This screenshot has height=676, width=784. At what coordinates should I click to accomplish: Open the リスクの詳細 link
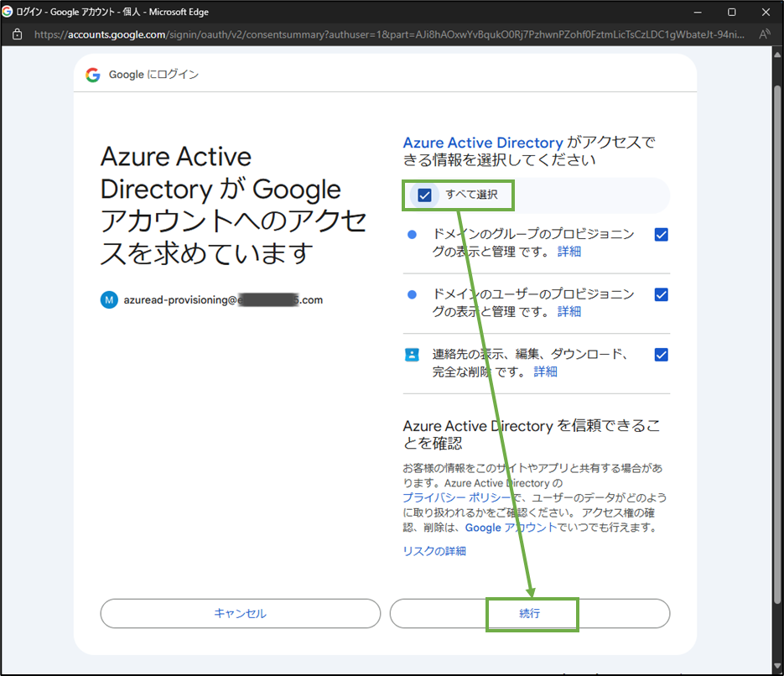434,551
